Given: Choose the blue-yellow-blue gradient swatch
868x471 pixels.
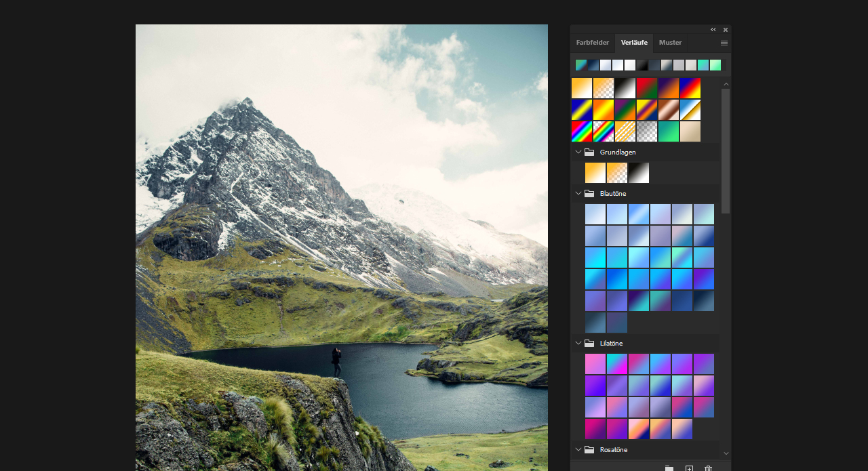Looking at the screenshot, I should [582, 110].
